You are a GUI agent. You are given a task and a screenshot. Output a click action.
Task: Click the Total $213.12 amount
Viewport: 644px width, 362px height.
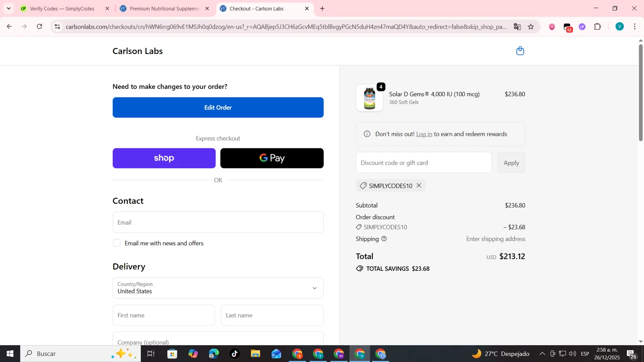click(x=512, y=256)
